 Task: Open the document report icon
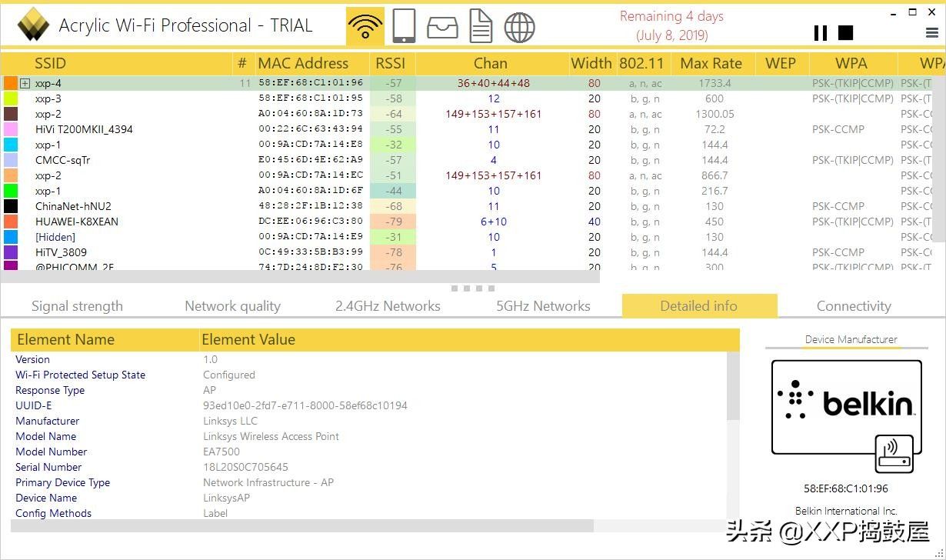point(481,25)
